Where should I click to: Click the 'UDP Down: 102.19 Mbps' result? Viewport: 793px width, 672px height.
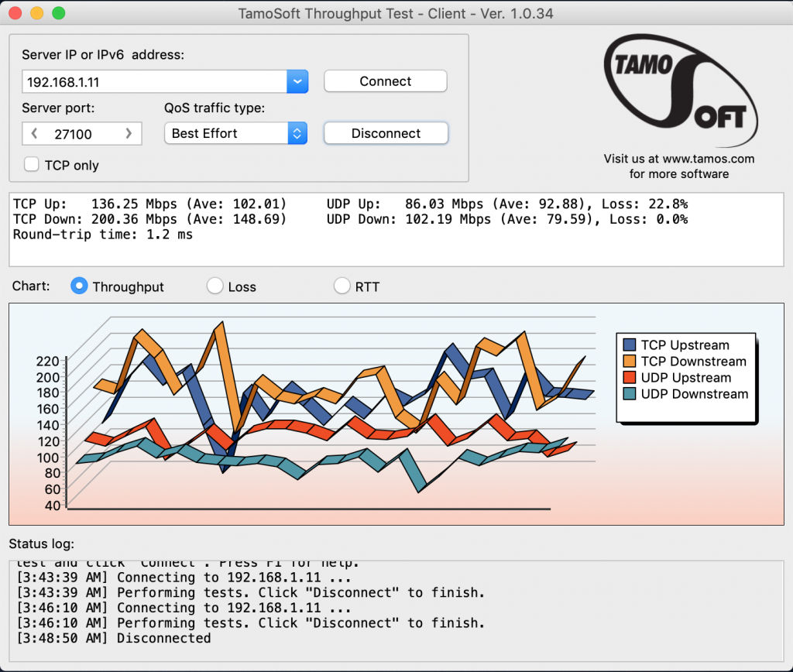(409, 219)
